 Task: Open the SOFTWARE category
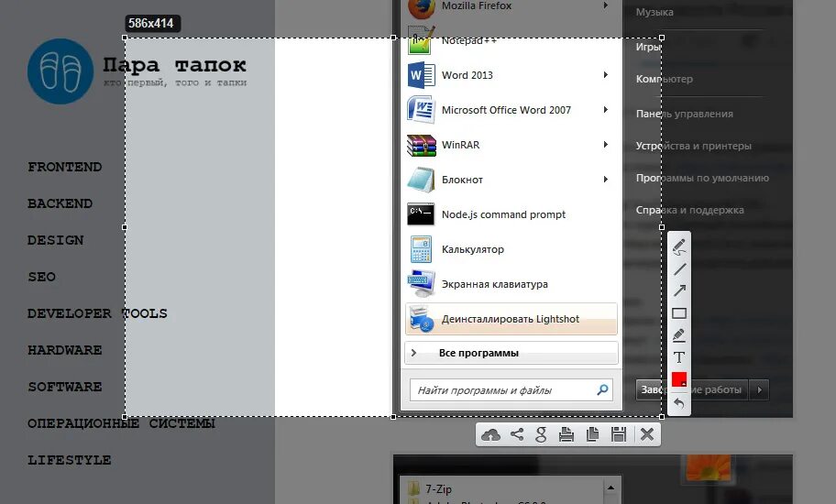coord(64,387)
